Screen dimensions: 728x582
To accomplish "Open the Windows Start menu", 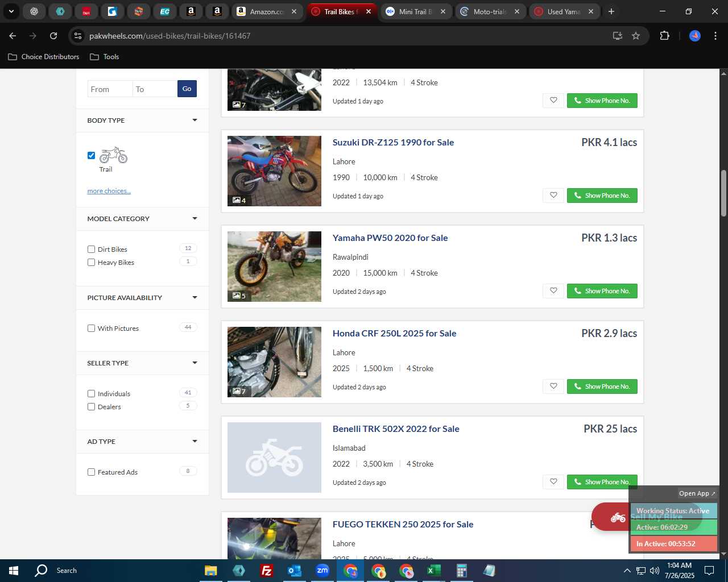I will click(x=14, y=571).
